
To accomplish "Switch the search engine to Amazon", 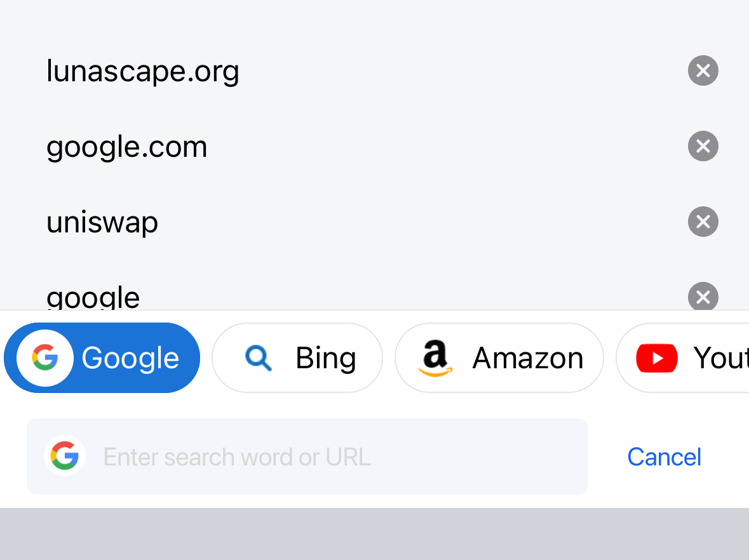I will (499, 357).
